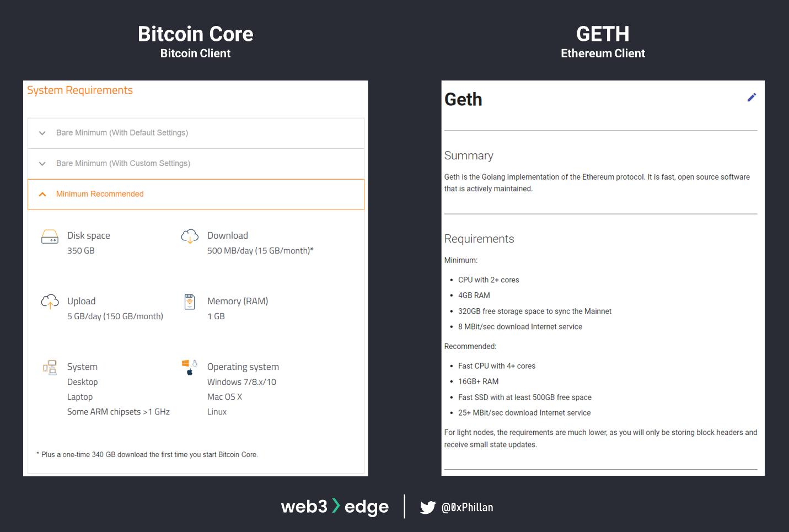
Task: Collapse the Minimum Recommended chevron
Action: pyautogui.click(x=42, y=194)
